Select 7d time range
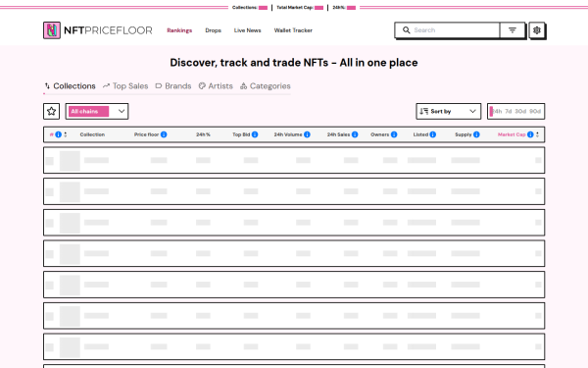This screenshot has width=588, height=368. click(508, 111)
